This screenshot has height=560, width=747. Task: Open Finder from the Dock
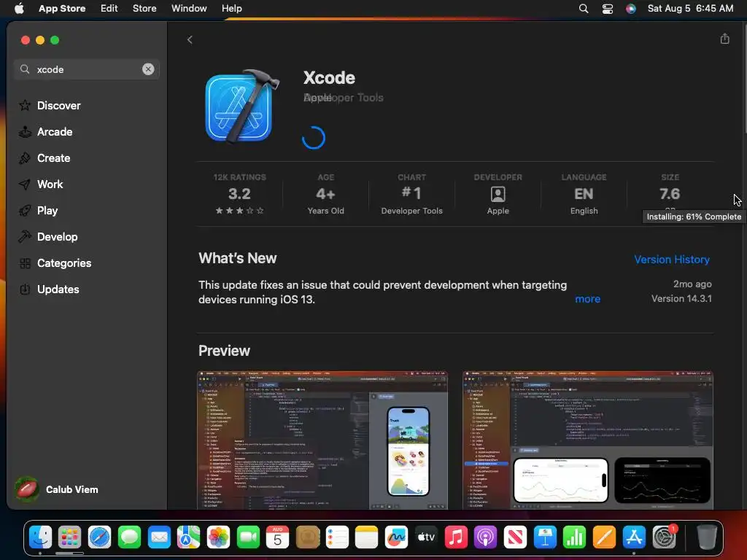point(41,537)
